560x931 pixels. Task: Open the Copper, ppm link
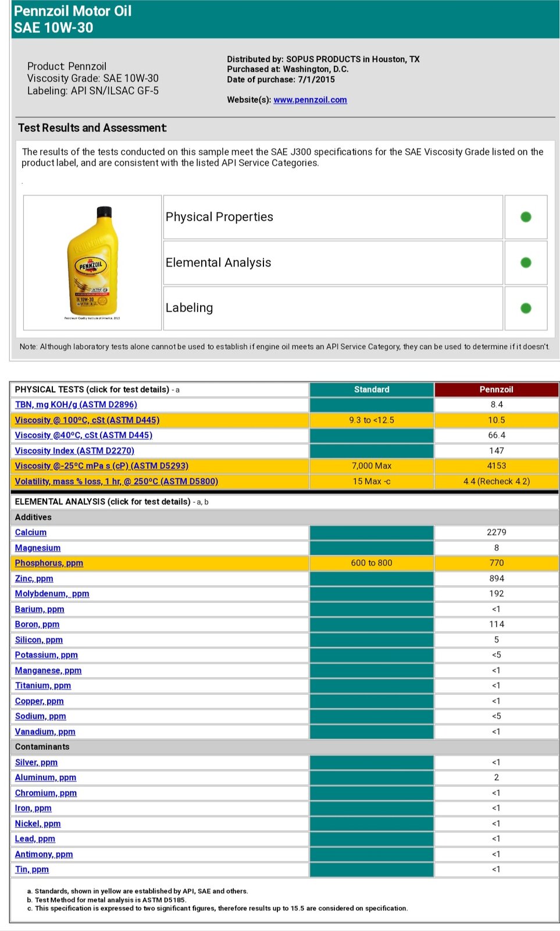pyautogui.click(x=40, y=701)
